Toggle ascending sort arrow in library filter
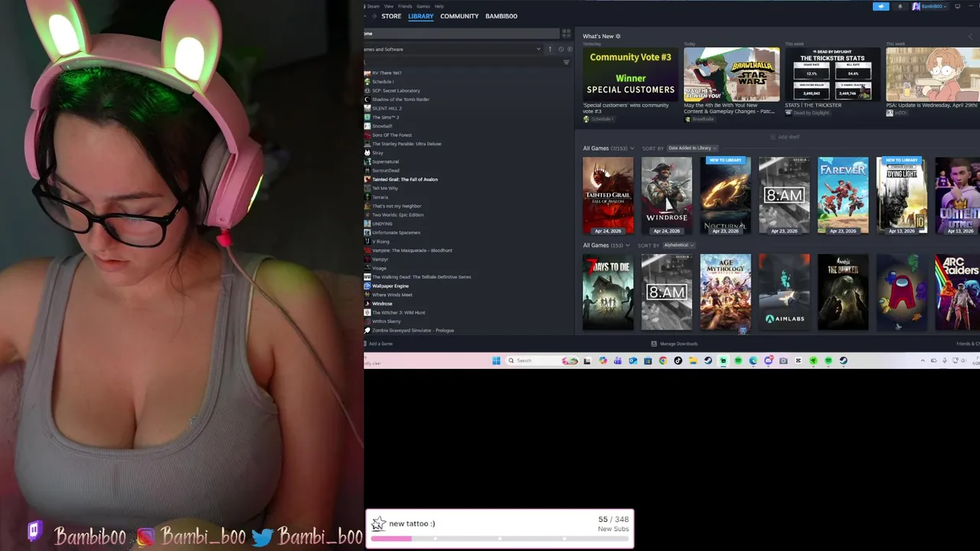Viewport: 980px width, 551px height. (x=549, y=49)
